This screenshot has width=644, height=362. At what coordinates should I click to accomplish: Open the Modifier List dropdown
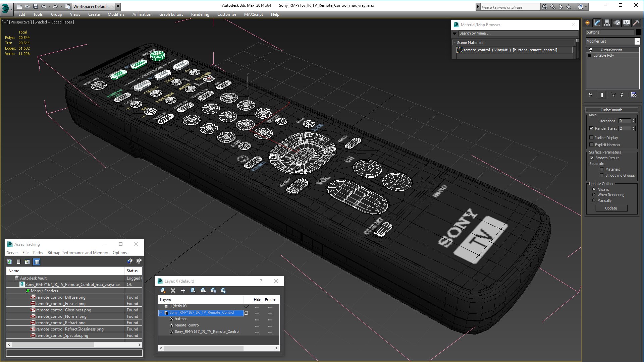(637, 41)
